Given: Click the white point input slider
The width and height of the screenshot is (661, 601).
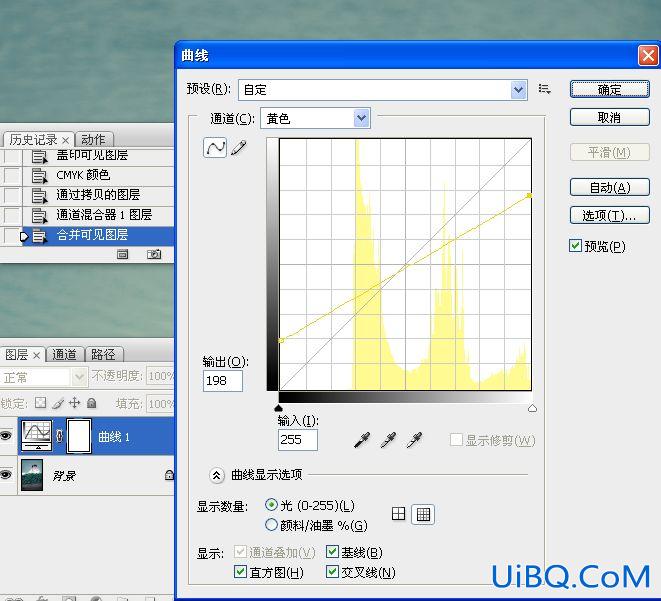Looking at the screenshot, I should coord(532,408).
